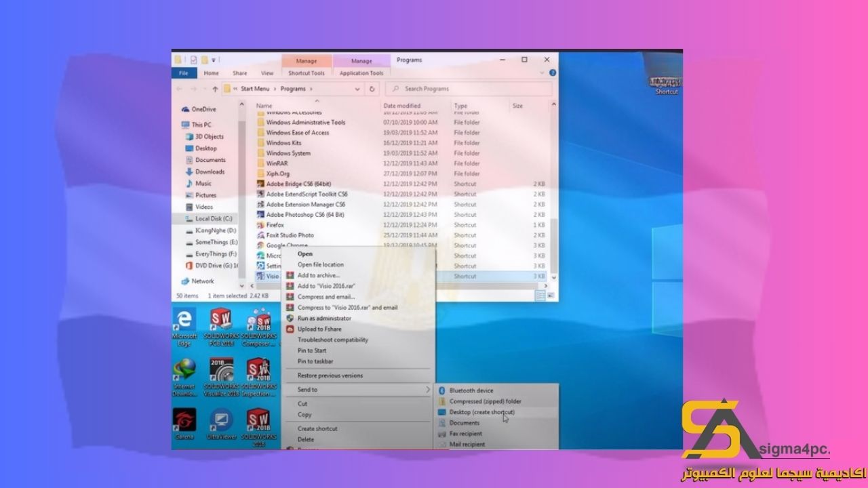Switch to large icons view in status bar
This screenshot has width=868, height=488.
[x=550, y=296]
